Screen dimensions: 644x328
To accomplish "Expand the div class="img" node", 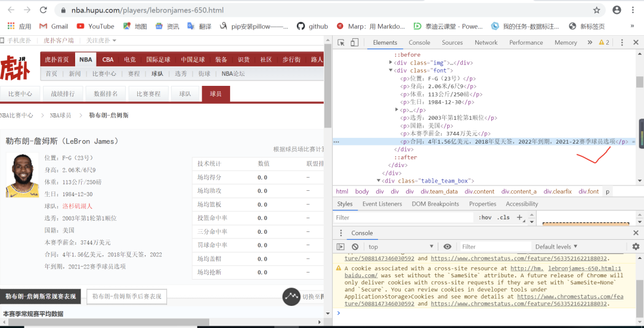I will 391,63.
